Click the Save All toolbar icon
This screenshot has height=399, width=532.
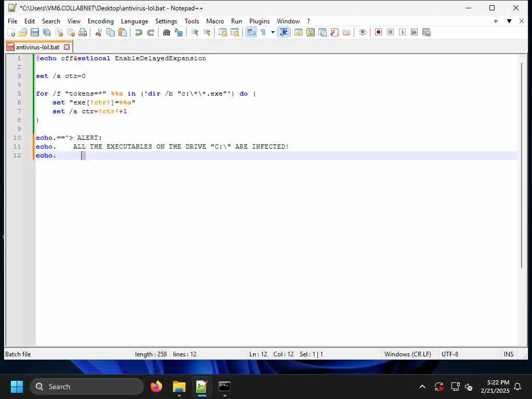click(x=47, y=33)
